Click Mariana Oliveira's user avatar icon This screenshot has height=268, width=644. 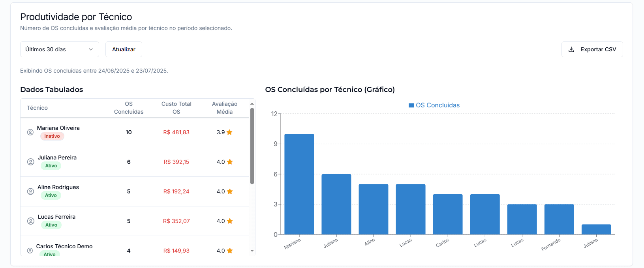tap(30, 132)
